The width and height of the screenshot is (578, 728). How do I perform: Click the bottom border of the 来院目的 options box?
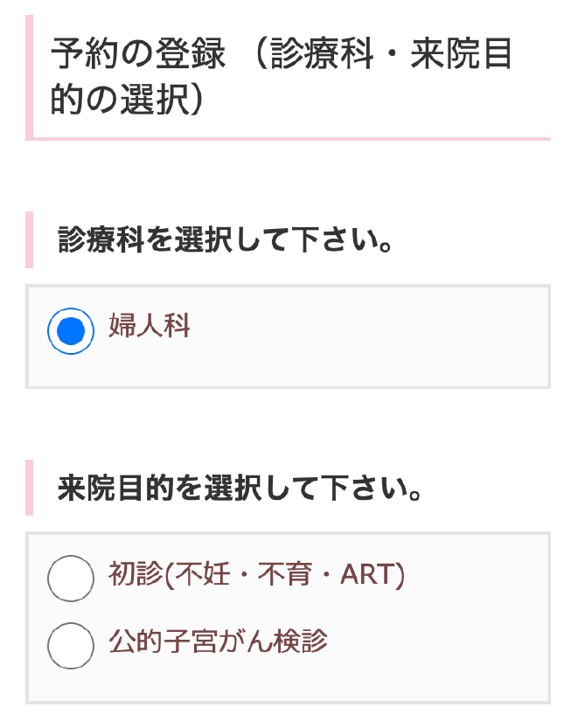coord(289,702)
